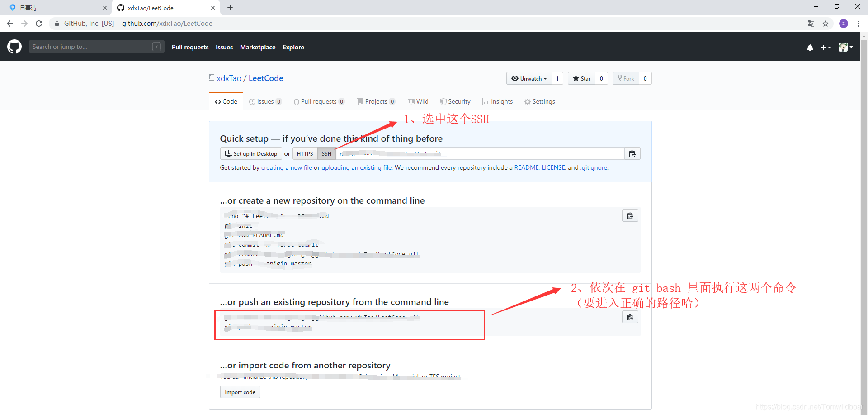Close the xdxTao/LeetCode tab
The width and height of the screenshot is (868, 415).
click(213, 8)
